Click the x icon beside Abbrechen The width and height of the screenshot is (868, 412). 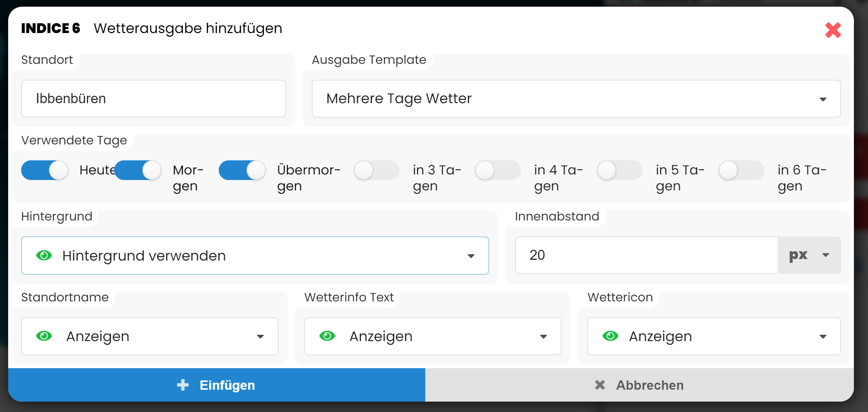(x=600, y=385)
